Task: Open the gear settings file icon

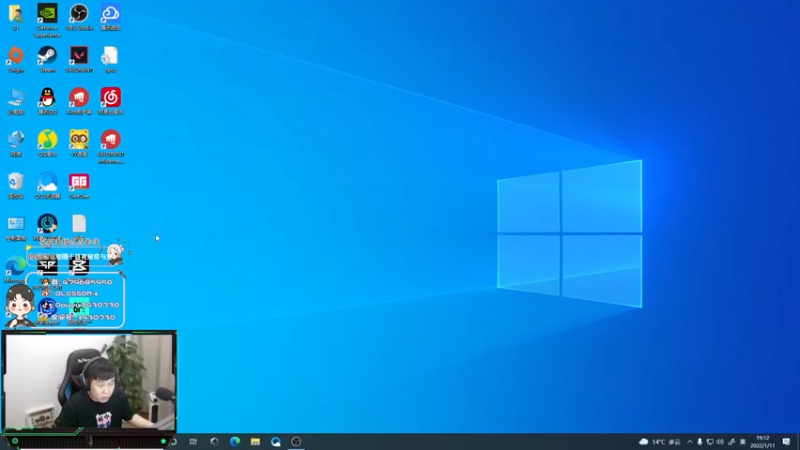Action: tap(110, 59)
